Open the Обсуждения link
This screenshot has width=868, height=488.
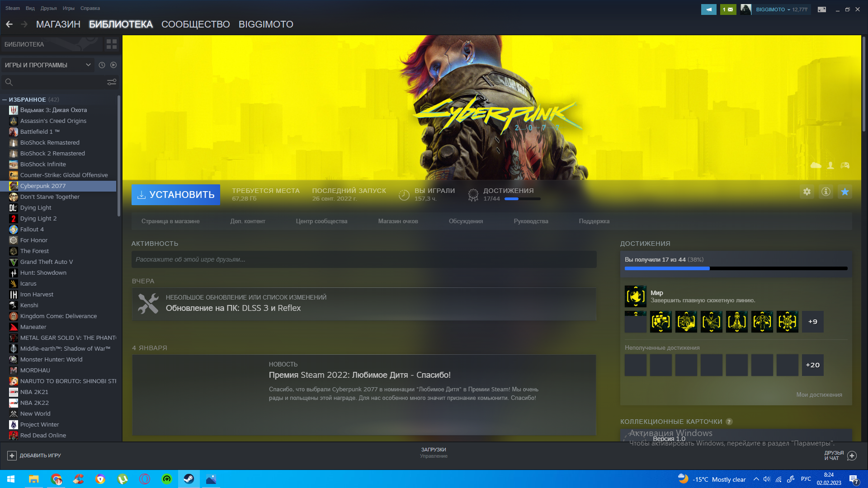[466, 221]
